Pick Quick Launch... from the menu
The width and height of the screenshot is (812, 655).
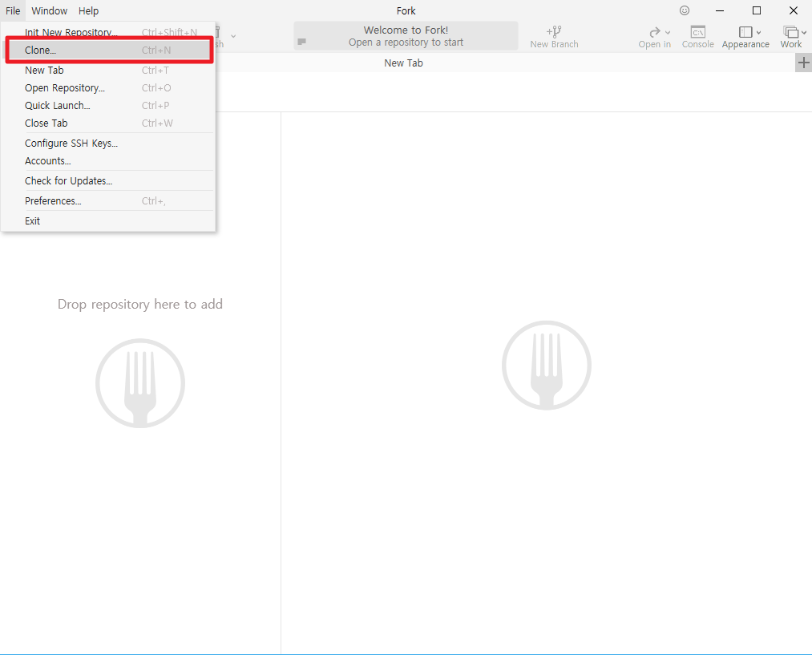click(x=108, y=106)
